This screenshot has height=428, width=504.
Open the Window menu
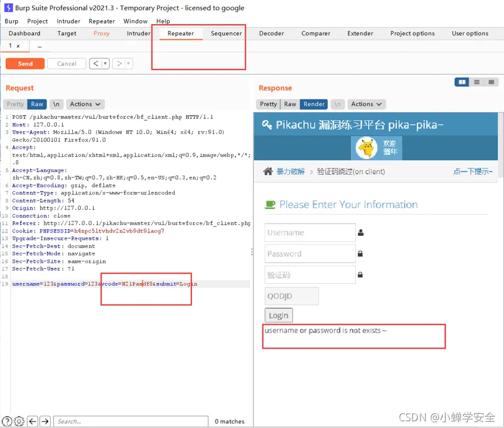tap(135, 21)
